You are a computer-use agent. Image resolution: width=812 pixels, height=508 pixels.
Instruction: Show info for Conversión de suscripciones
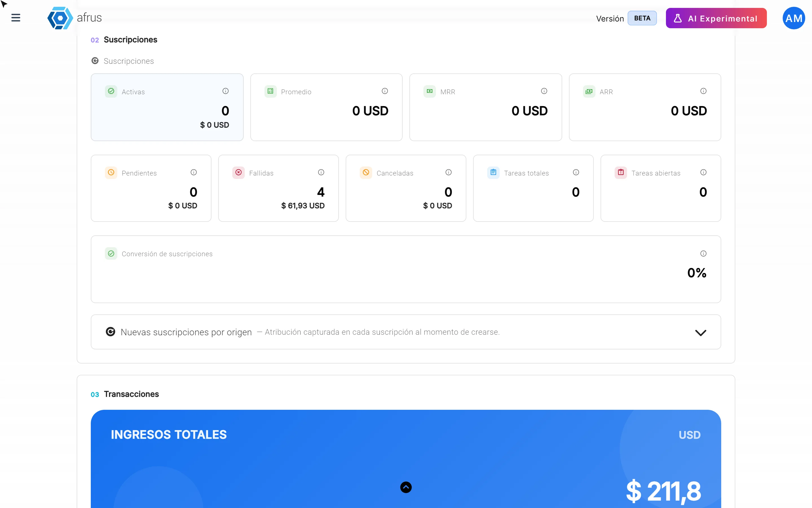point(703,254)
